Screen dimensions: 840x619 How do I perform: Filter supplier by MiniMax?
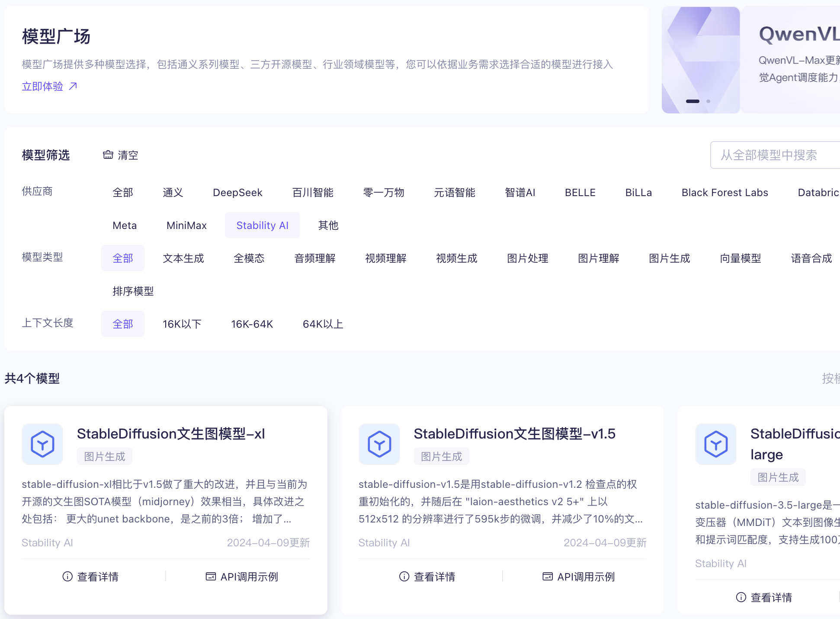point(186,226)
